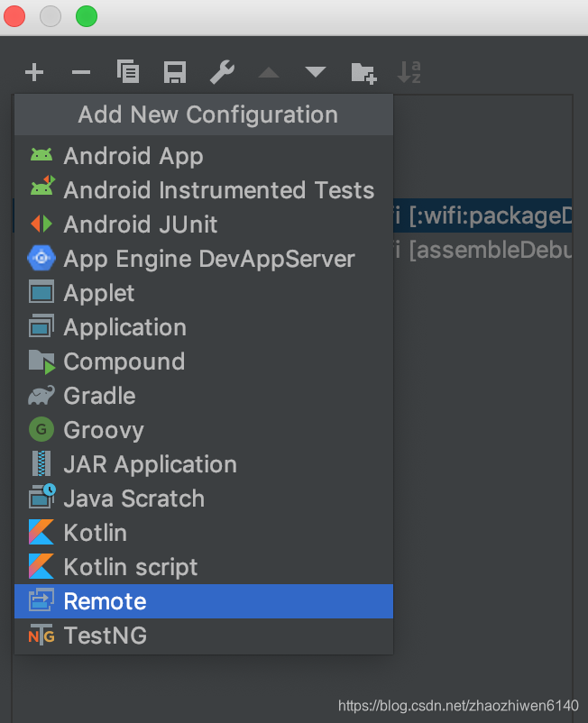Pick App Engine DevAppServer option
This screenshot has height=723, width=588.
[x=209, y=259]
